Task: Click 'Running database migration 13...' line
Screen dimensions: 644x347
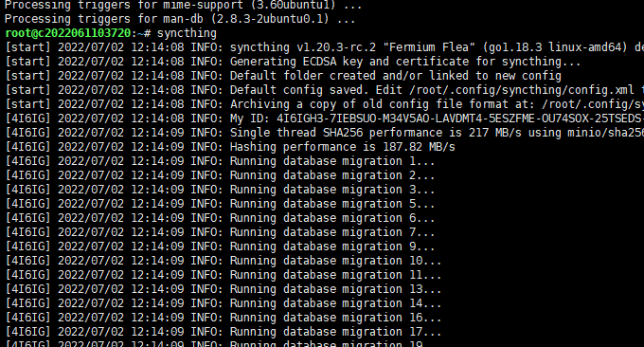Action: tap(223, 289)
